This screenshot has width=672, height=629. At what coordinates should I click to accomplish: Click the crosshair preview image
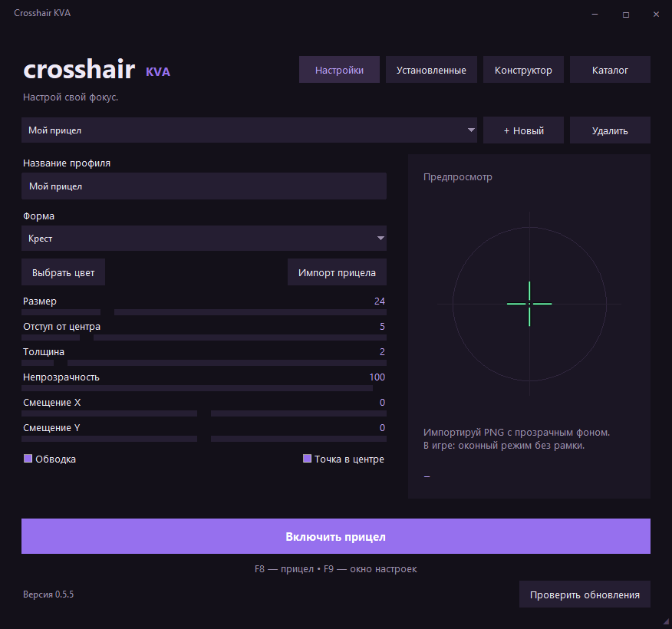[x=529, y=304]
